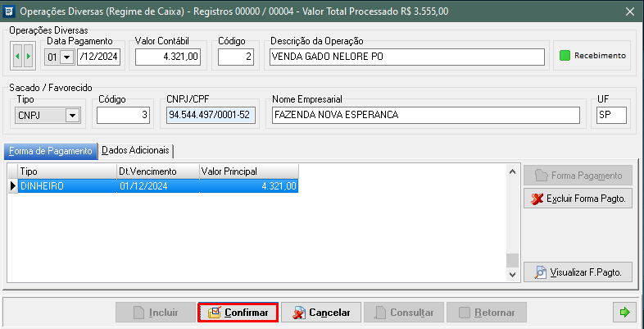This screenshot has height=329, width=644.
Task: Click the previous record green arrow
Action: pos(18,57)
